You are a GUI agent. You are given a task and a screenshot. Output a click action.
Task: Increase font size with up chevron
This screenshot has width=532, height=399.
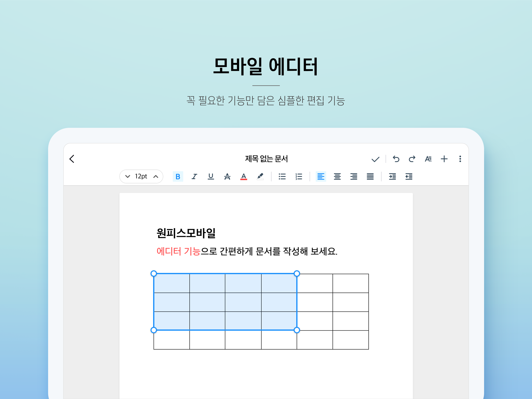click(x=156, y=176)
